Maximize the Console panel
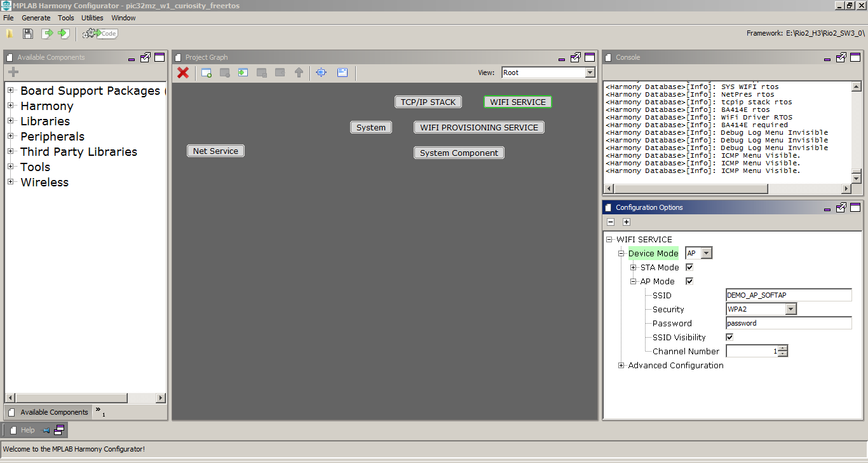868x463 pixels. click(855, 57)
